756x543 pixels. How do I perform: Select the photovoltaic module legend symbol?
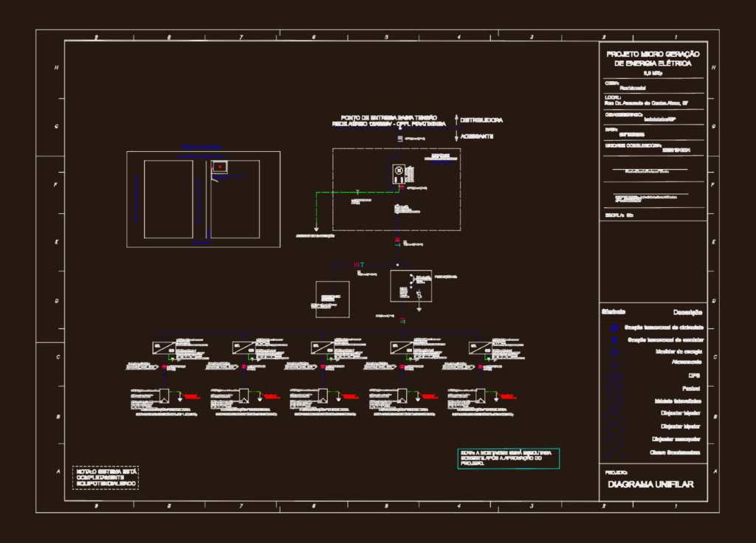(x=615, y=401)
